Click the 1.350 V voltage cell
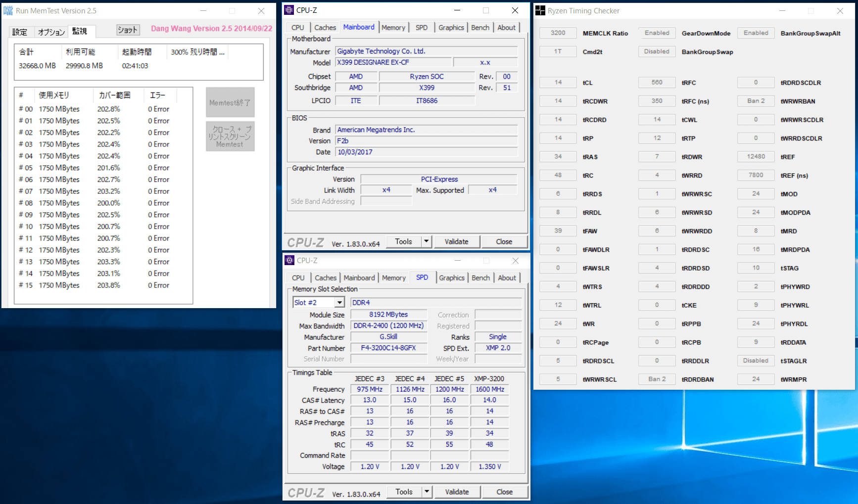Image resolution: width=858 pixels, height=504 pixels. pyautogui.click(x=490, y=466)
